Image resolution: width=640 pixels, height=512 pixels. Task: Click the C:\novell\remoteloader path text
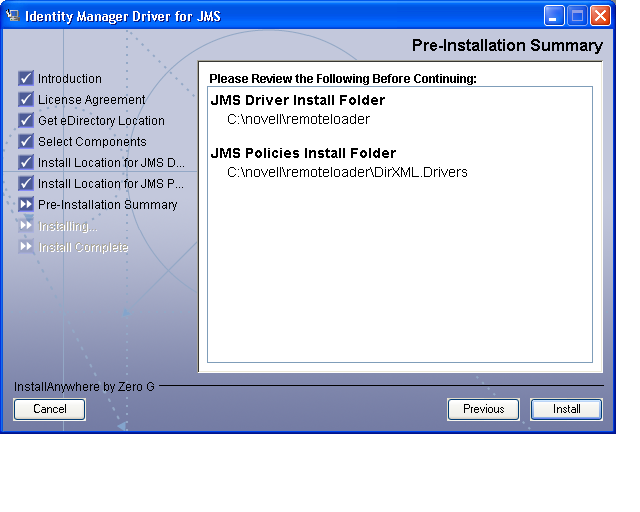pos(298,119)
